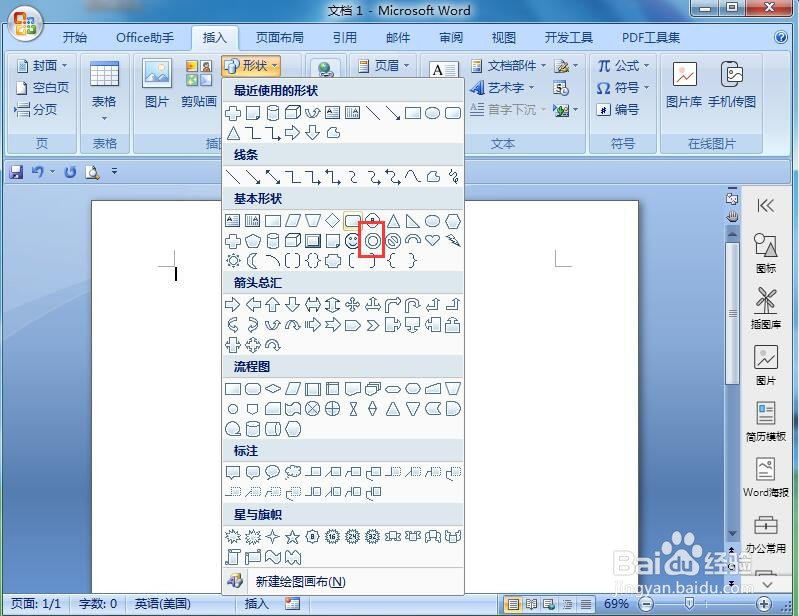Viewport: 799px width, 616px height.
Task: Open Word海报 poster templates
Action: 765,477
